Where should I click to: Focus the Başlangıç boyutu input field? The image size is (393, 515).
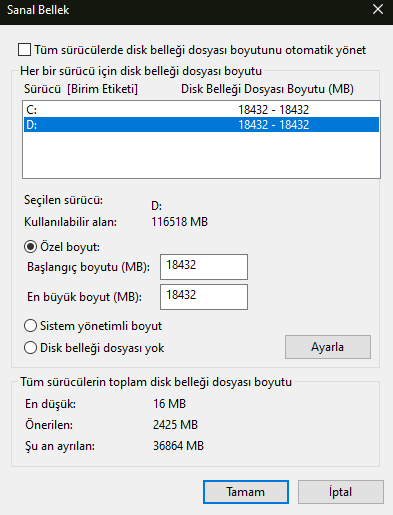204,267
